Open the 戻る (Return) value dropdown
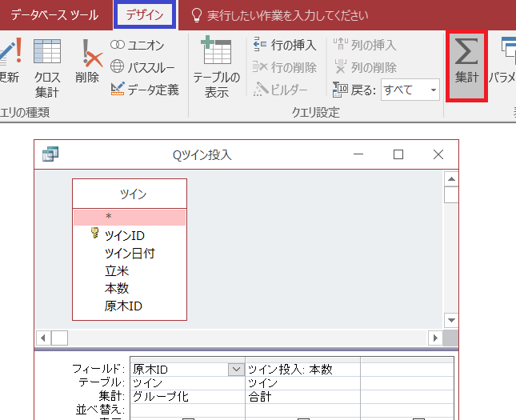The image size is (516, 420). pos(434,90)
